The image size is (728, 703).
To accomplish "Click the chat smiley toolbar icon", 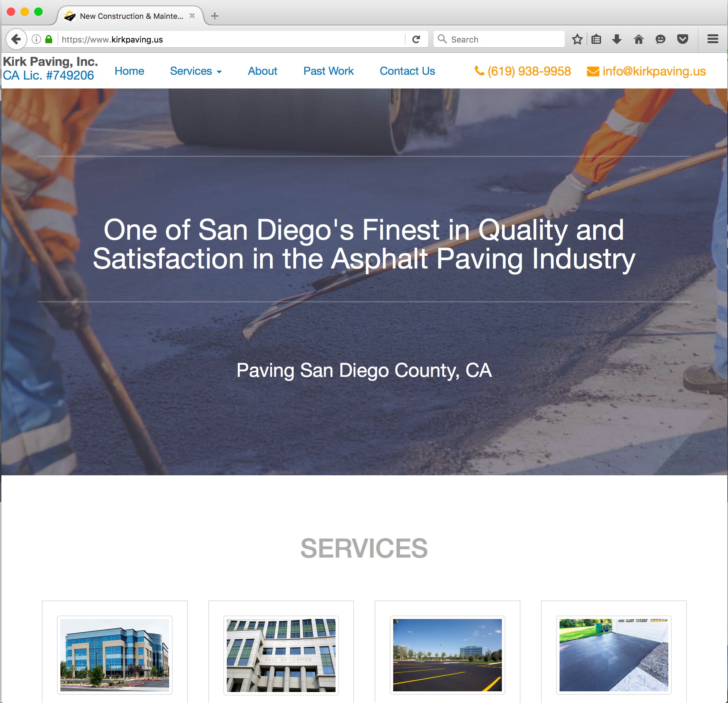I will [660, 39].
